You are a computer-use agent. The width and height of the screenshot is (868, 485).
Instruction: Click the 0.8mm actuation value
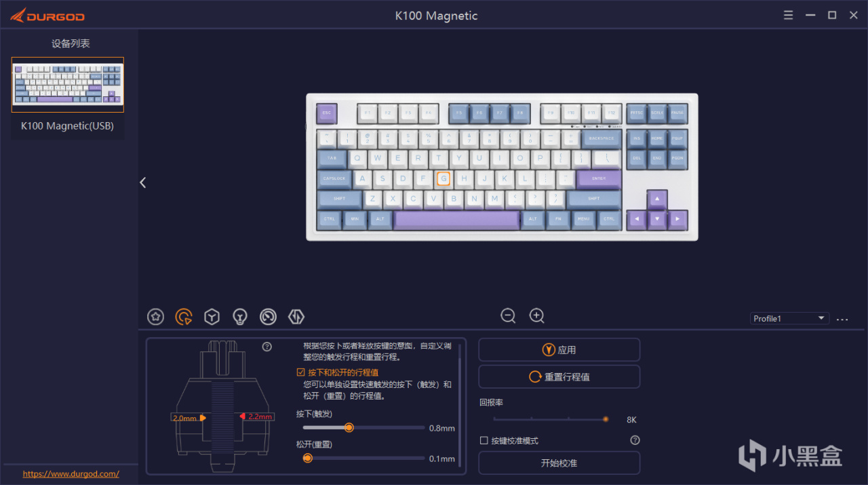(x=442, y=428)
